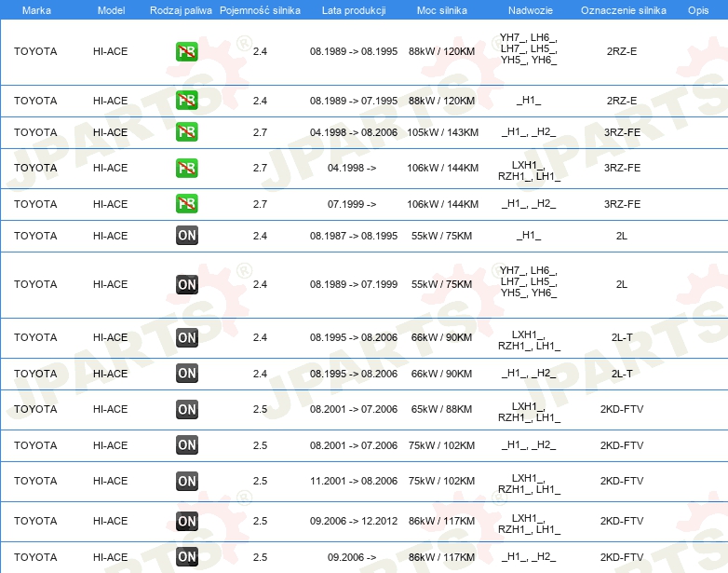Click 75kW / 102KM in the 11.2001 row
This screenshot has height=573, width=728.
coord(441,481)
